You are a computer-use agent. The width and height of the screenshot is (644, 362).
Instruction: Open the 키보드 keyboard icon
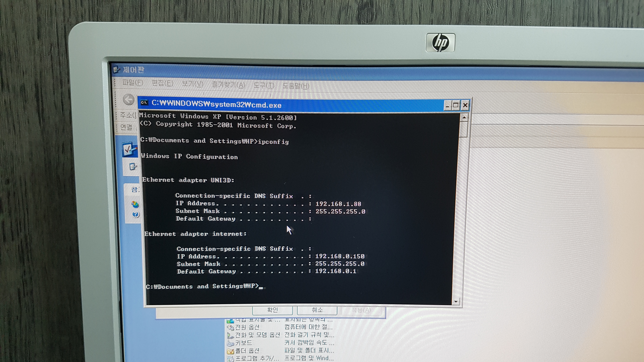coord(230,343)
